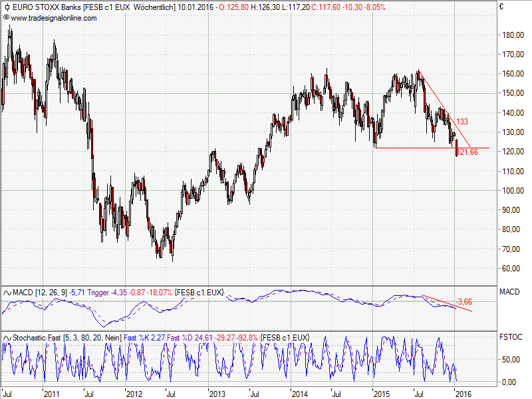Image resolution: width=532 pixels, height=399 pixels.
Task: Click the 180,00 price level on axis
Action: point(513,35)
